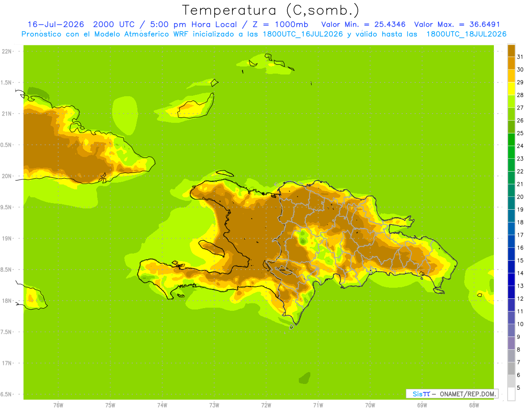Viewport: 532px width, 411px height.
Task: Click the colorbar value label "8"
Action: [519, 349]
